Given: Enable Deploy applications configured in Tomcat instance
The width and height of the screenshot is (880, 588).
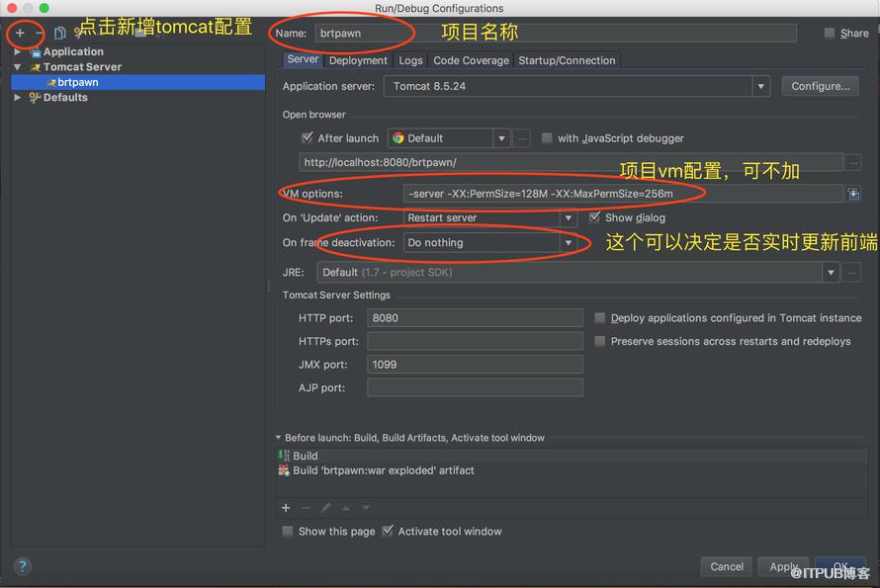Looking at the screenshot, I should click(x=600, y=318).
